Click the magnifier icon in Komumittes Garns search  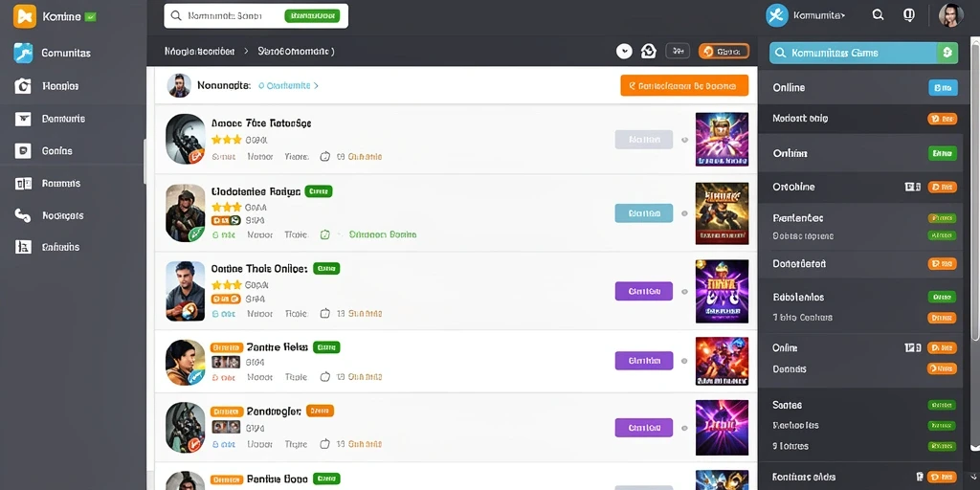(x=780, y=54)
